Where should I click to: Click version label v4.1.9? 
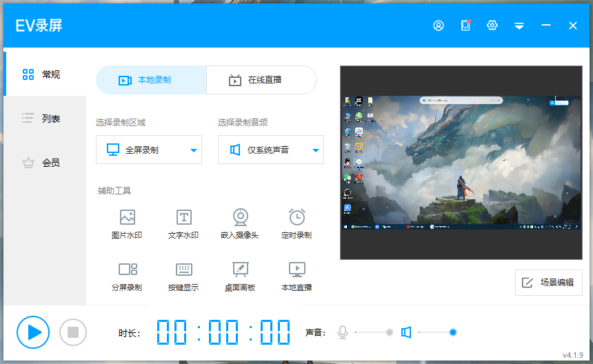572,355
